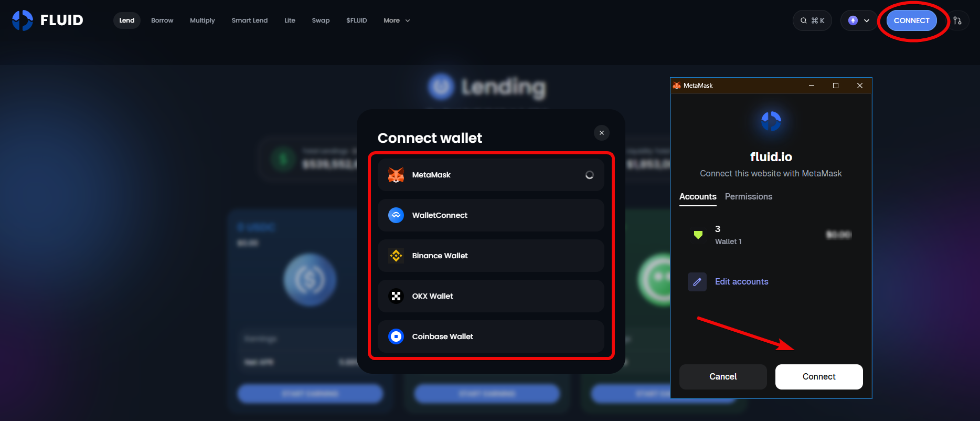Open the Accounts tab in MetaMask
Image resolution: width=980 pixels, height=421 pixels.
(698, 196)
